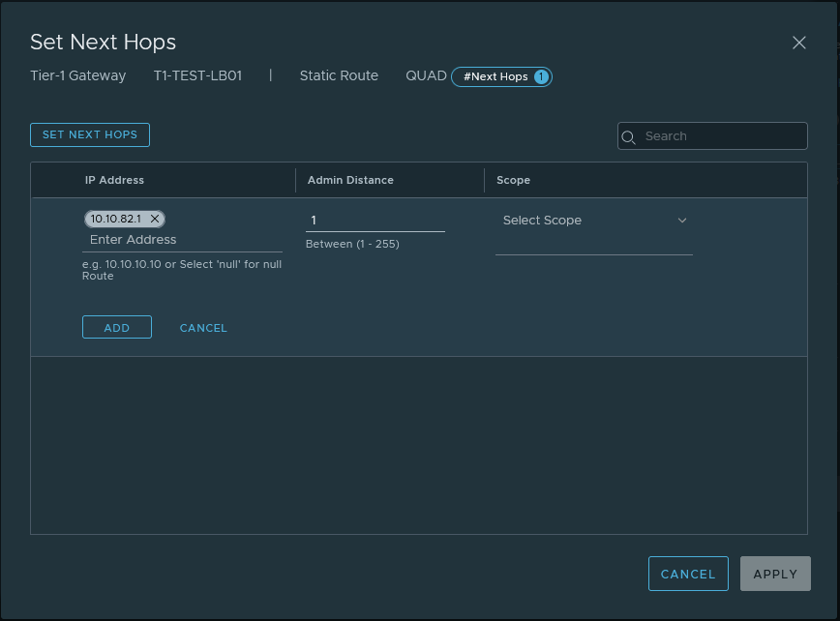Click the T1-TEST-LB01 gateway name
The height and width of the screenshot is (621, 840).
coord(197,75)
